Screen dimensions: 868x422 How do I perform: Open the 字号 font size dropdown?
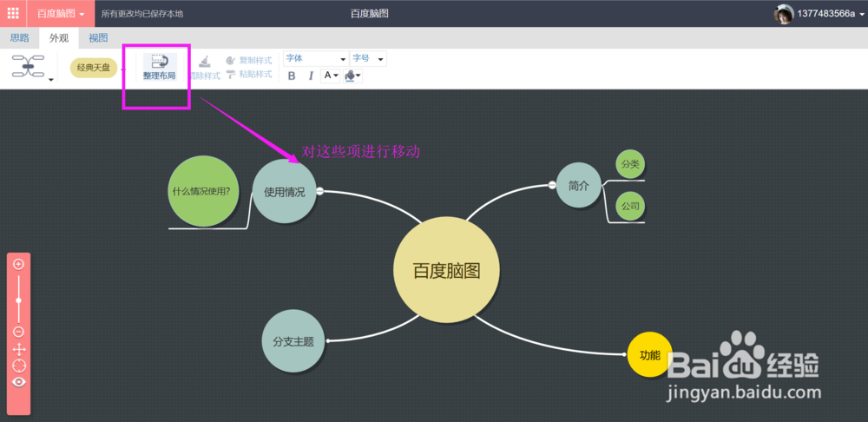[x=368, y=58]
